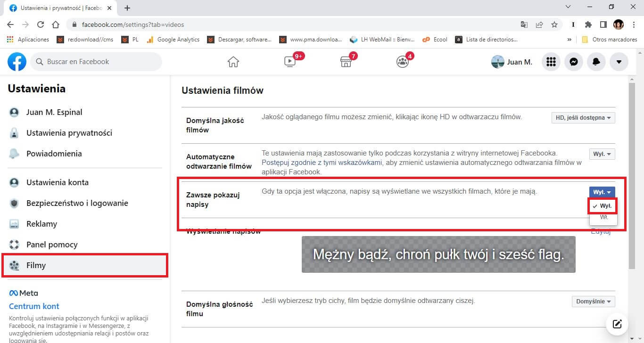Choose the Wł. option in list

pos(603,218)
